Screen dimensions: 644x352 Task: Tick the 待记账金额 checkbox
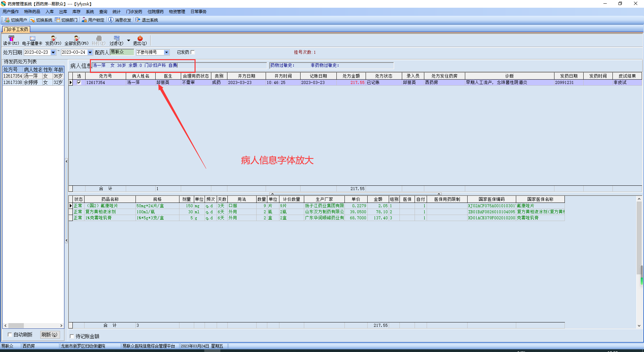click(x=71, y=336)
